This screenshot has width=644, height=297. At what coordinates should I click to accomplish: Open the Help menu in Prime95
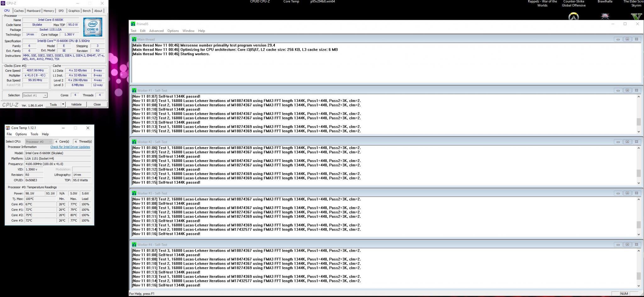(202, 31)
